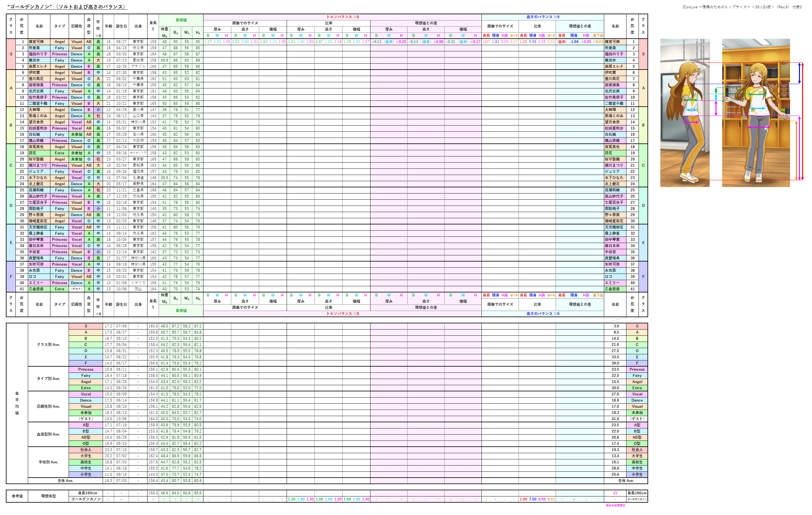Click the 誕生日 column header at top
The width and height of the screenshot is (812, 515).
point(121,26)
